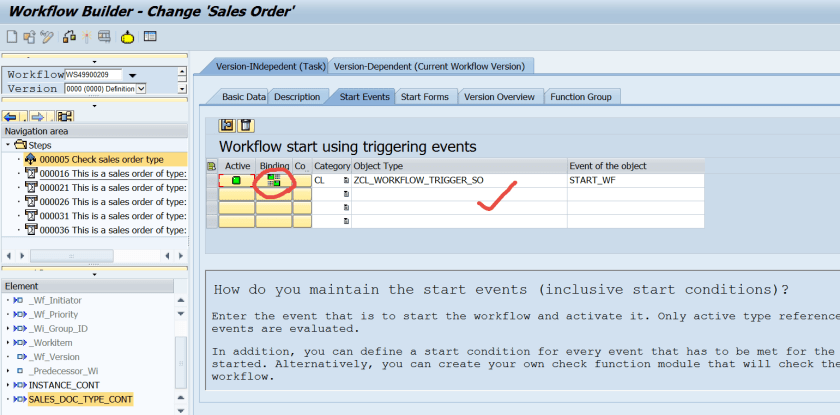Open the Version dropdown list
840x415 pixels.
click(141, 89)
